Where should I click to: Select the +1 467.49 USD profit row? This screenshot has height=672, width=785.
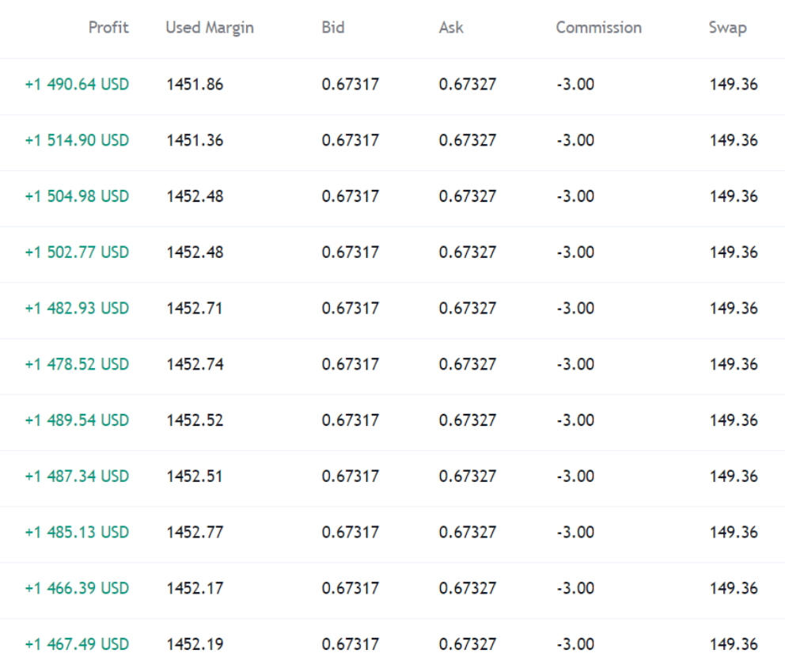(77, 644)
